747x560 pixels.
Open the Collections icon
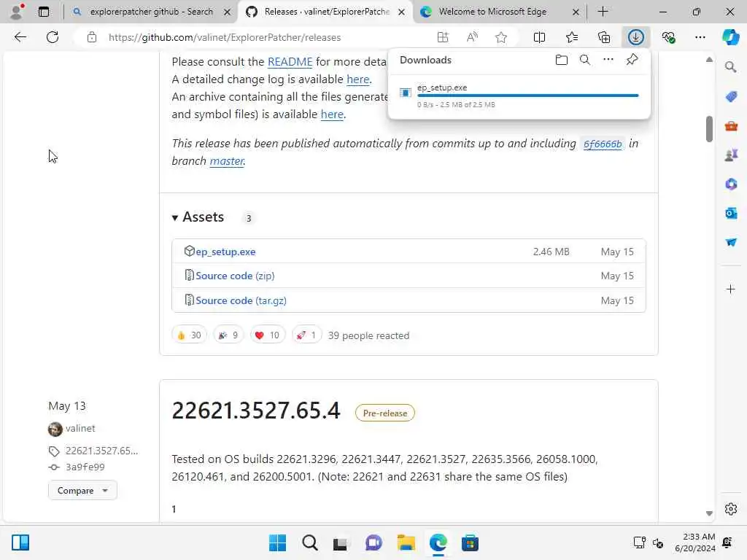click(x=604, y=37)
